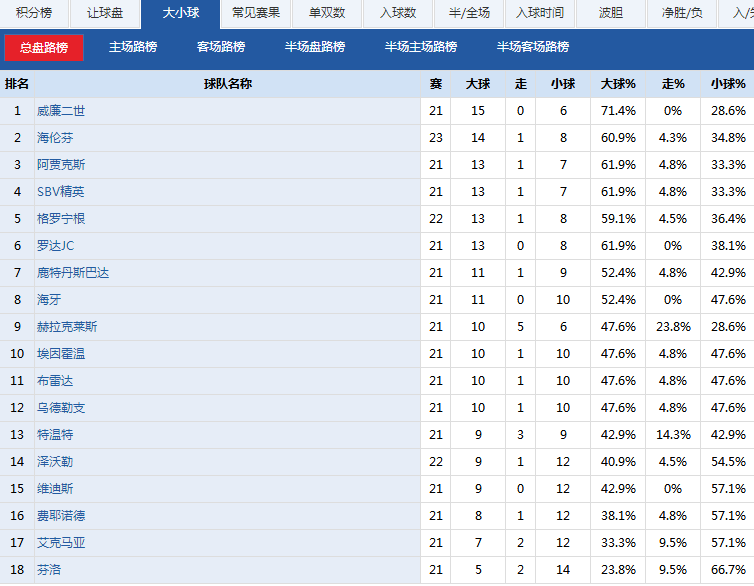Switch to 入球数 tab

[398, 13]
